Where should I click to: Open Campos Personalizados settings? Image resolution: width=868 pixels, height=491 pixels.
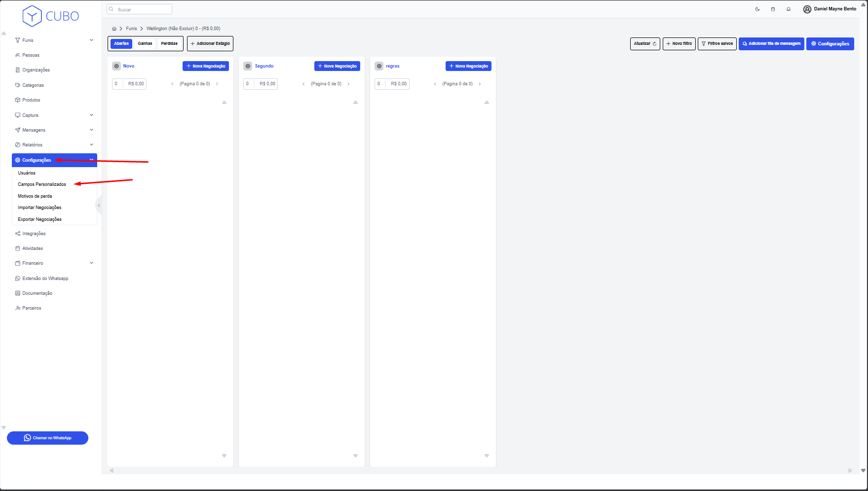(42, 184)
